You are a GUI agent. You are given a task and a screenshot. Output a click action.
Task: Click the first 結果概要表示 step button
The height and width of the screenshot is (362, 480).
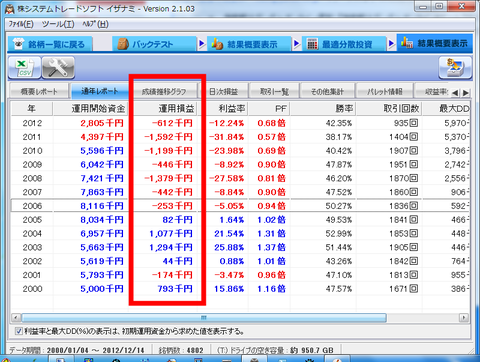point(249,44)
